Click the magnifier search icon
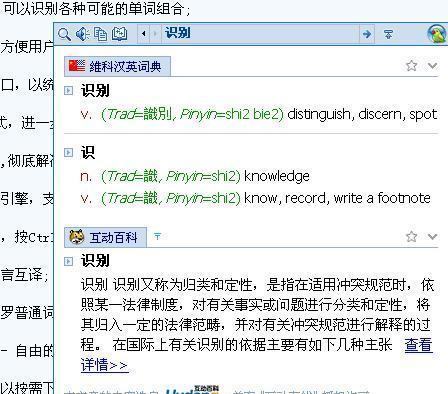The height and width of the screenshot is (394, 448). (x=64, y=34)
